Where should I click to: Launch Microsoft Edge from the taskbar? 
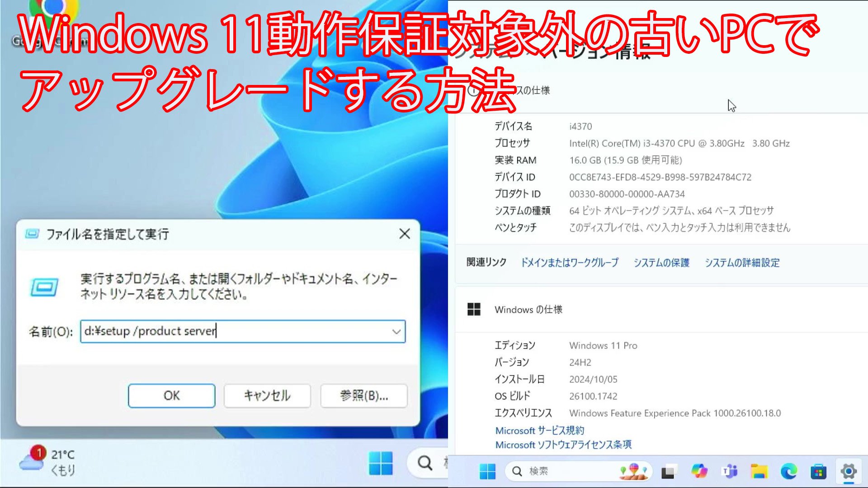tap(789, 472)
